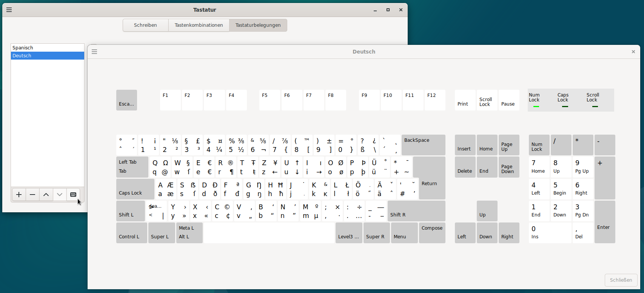Open the hamburger menu in Deutsch window
This screenshot has height=293, width=644.
94,52
